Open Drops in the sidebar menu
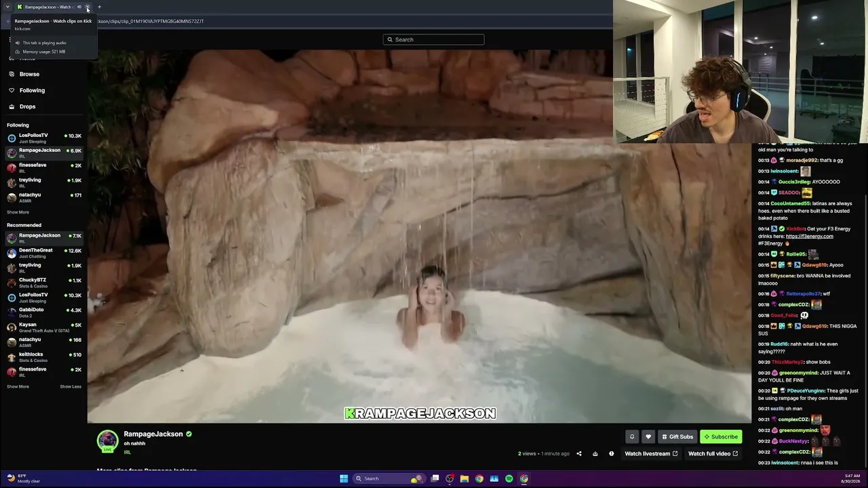This screenshot has width=868, height=488. click(27, 106)
